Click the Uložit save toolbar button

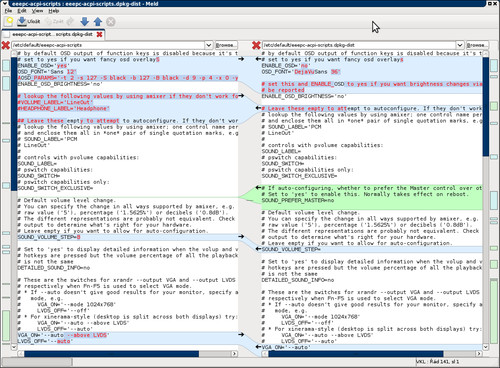tap(28, 22)
